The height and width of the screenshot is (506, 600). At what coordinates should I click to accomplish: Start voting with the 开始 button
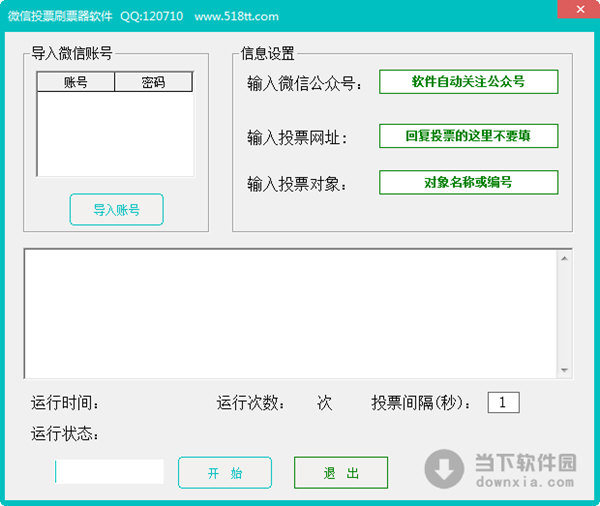(225, 472)
